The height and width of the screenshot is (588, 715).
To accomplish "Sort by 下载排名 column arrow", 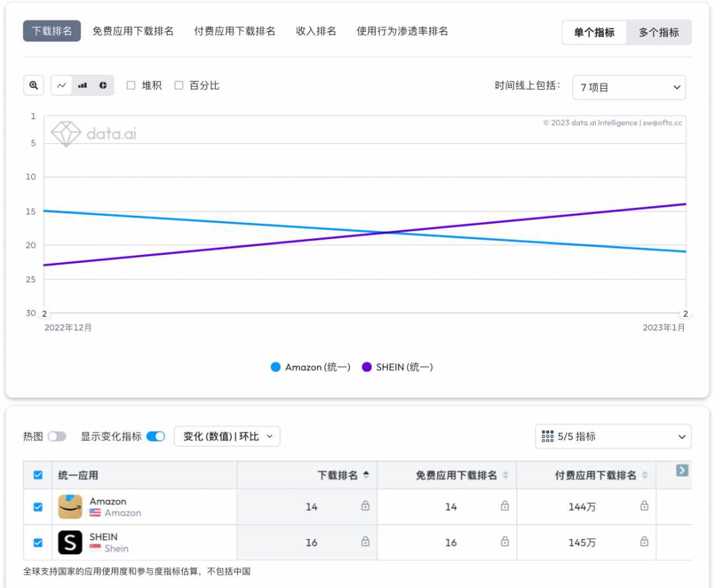I will pyautogui.click(x=366, y=475).
